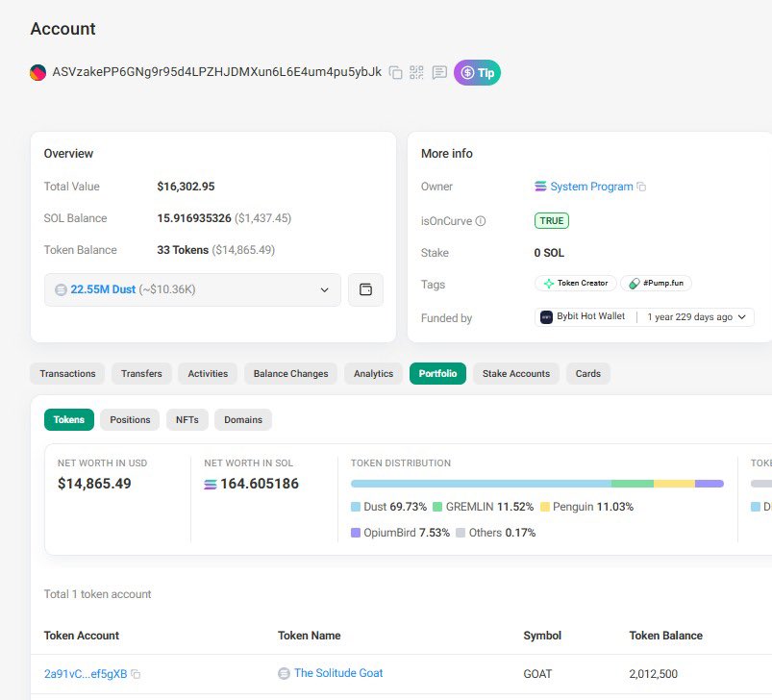The height and width of the screenshot is (700, 772).
Task: Switch to the Transactions tab
Action: coord(67,374)
